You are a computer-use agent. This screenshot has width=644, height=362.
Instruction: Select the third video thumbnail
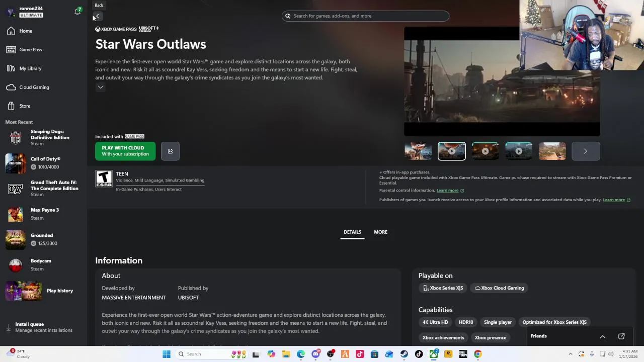tap(485, 151)
